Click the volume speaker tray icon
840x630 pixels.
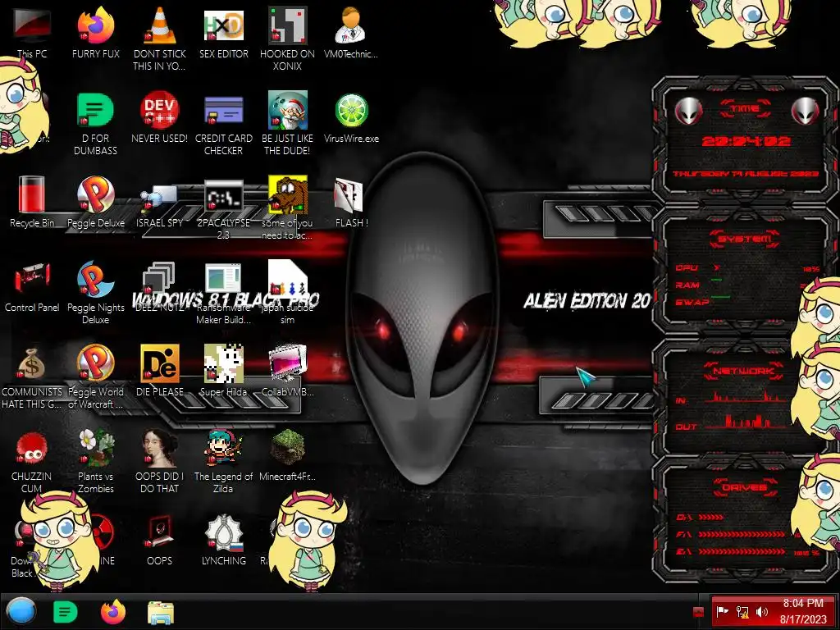pos(762,611)
